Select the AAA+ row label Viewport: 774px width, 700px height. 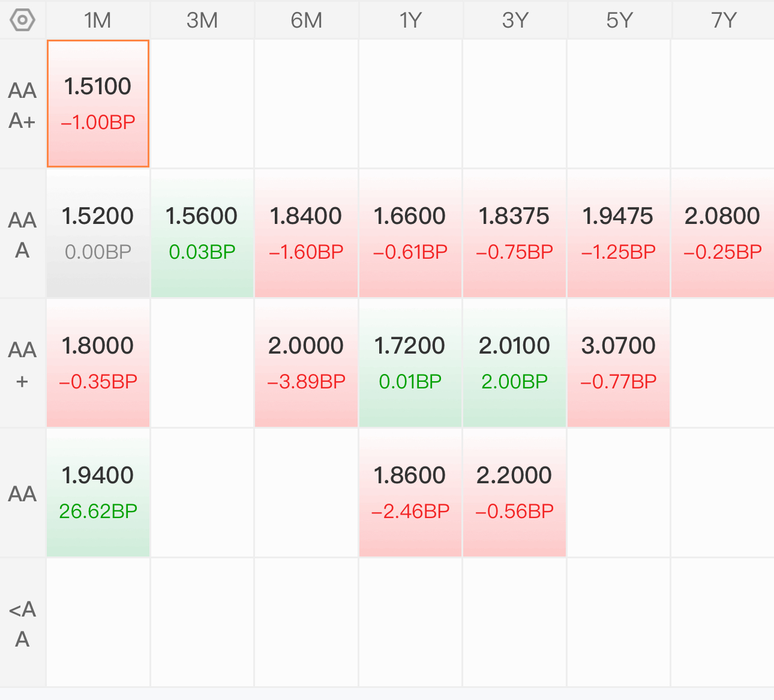click(23, 104)
